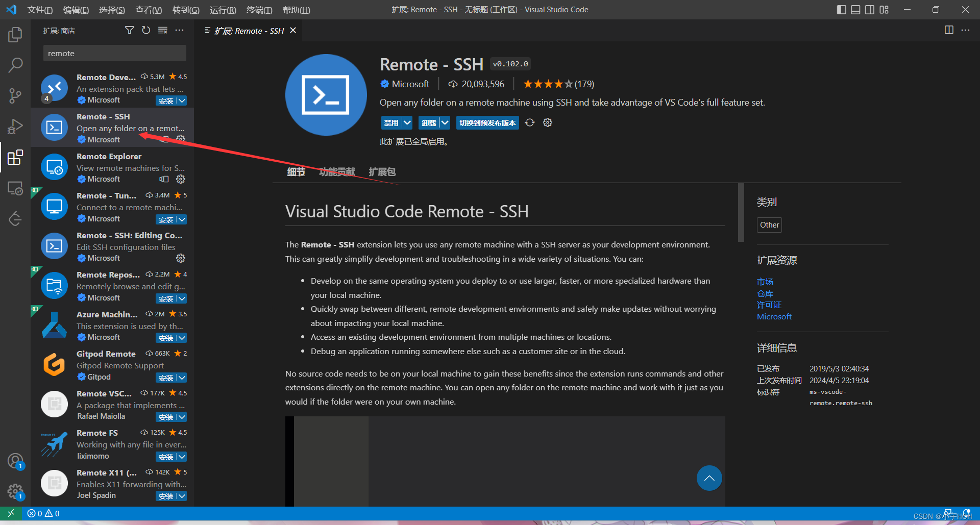This screenshot has height=525, width=980.
Task: Open the 许可证 license link
Action: (x=769, y=305)
